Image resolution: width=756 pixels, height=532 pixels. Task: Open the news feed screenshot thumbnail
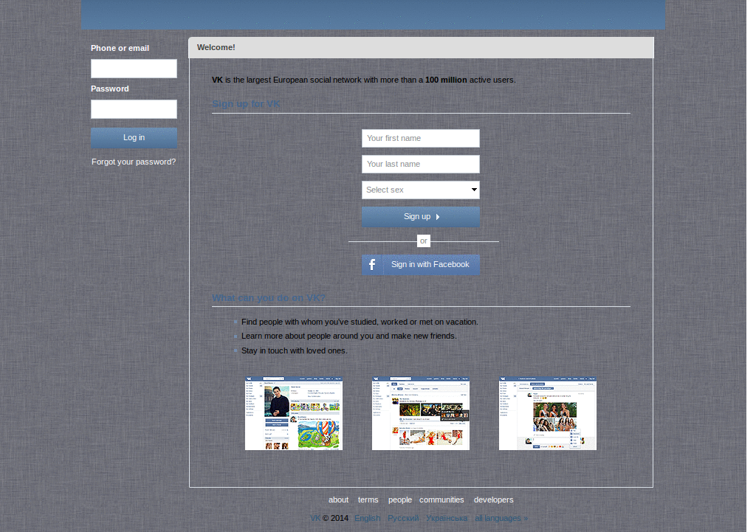420,413
